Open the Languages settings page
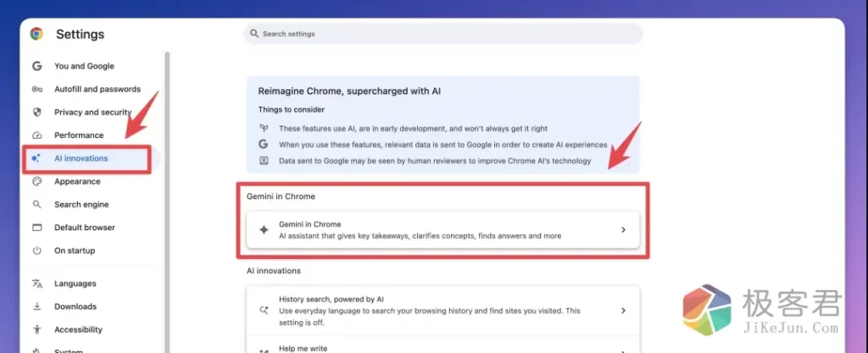Screen dimensions: 868x353 [75, 284]
